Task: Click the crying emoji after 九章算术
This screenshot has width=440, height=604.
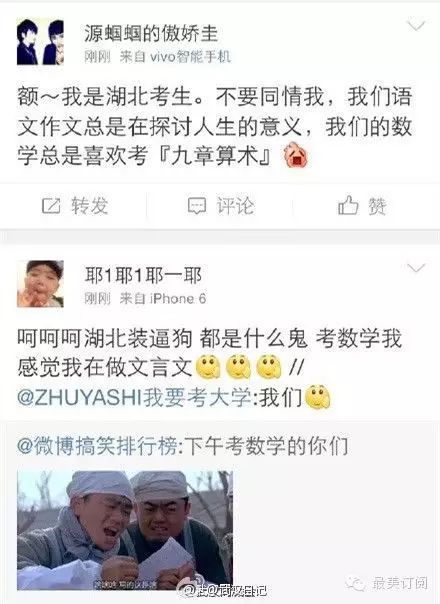Action: coord(296,155)
